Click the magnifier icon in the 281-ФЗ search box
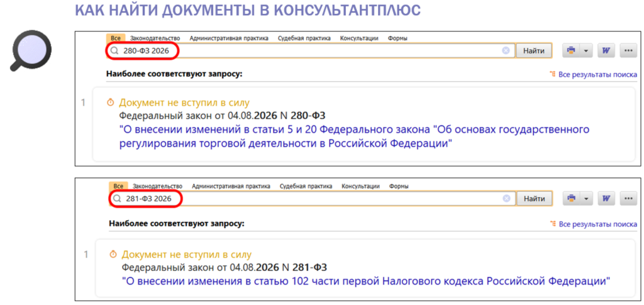The height and width of the screenshot is (305, 644). click(x=117, y=199)
